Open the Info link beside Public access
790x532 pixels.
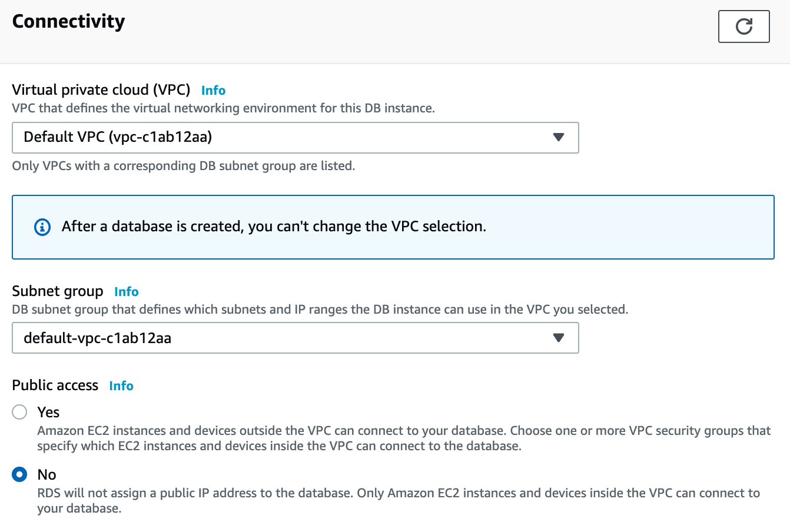click(121, 385)
